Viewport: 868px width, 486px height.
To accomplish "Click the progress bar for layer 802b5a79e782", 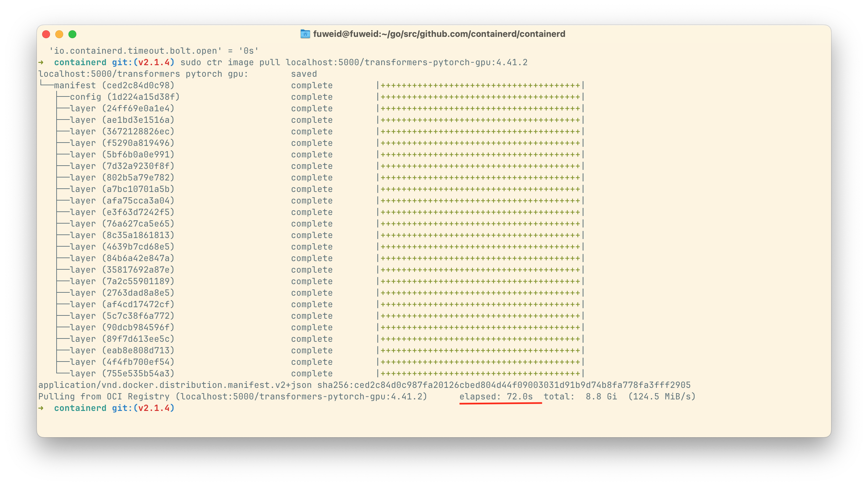I will 480,178.
